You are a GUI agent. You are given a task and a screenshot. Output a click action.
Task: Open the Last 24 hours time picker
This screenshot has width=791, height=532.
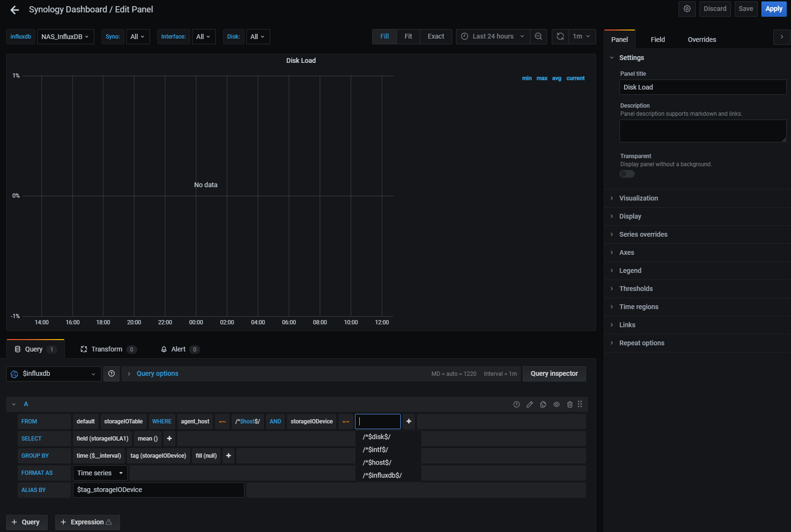(x=493, y=37)
